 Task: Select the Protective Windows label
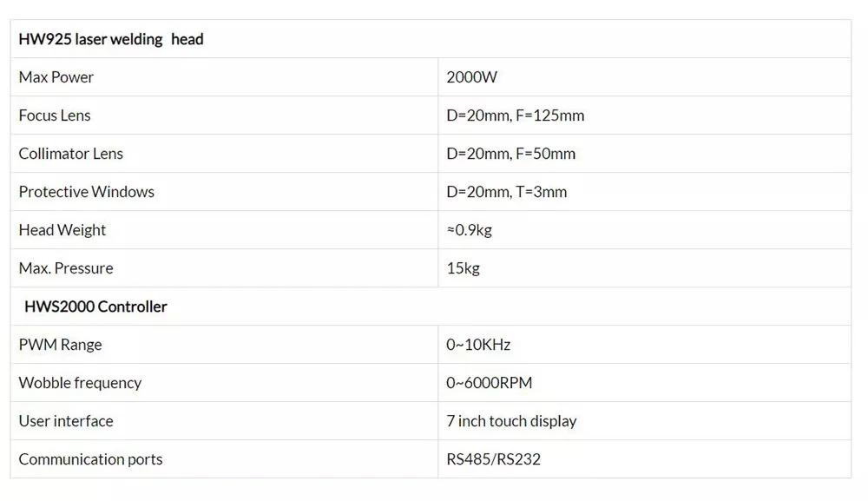coord(86,192)
